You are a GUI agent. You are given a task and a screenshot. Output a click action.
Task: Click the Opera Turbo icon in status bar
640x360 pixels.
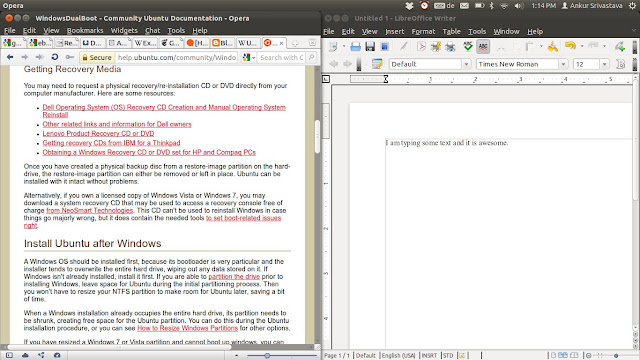pos(57,356)
